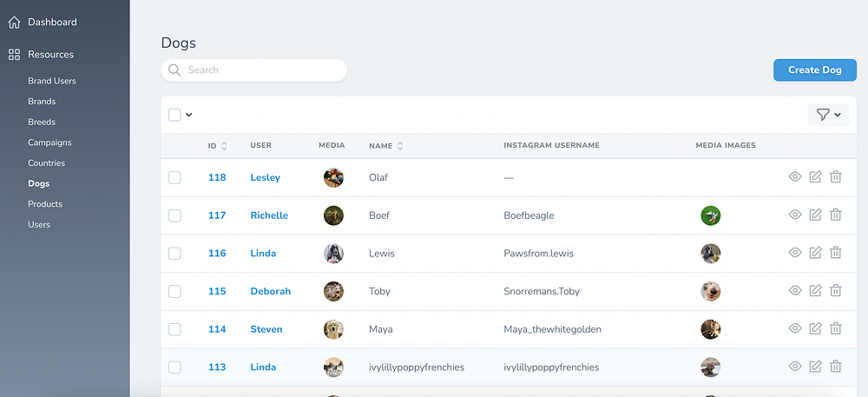Screen dimensions: 868x397
Task: Click Boef's green media image thumbnail
Action: [x=711, y=215]
